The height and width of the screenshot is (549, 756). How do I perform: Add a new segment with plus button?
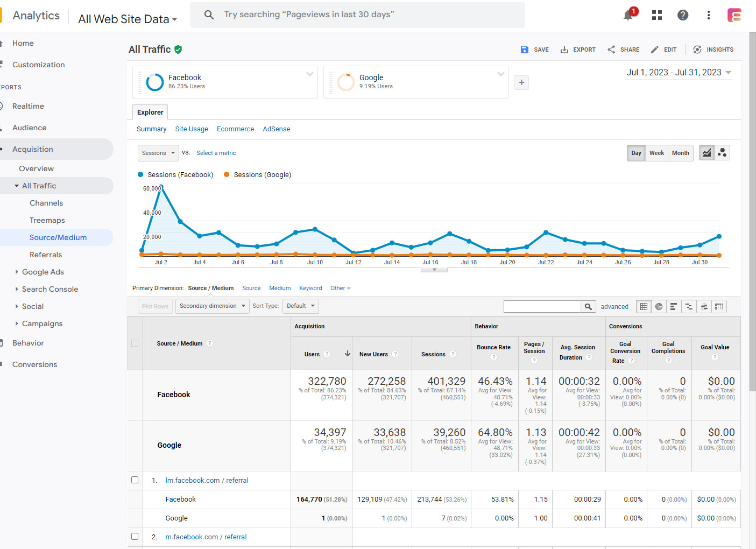(521, 82)
